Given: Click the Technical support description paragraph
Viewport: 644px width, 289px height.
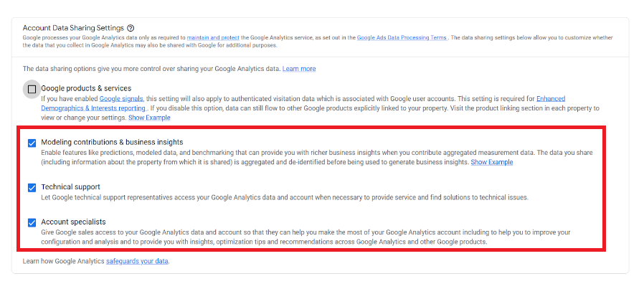Looking at the screenshot, I should tap(285, 197).
